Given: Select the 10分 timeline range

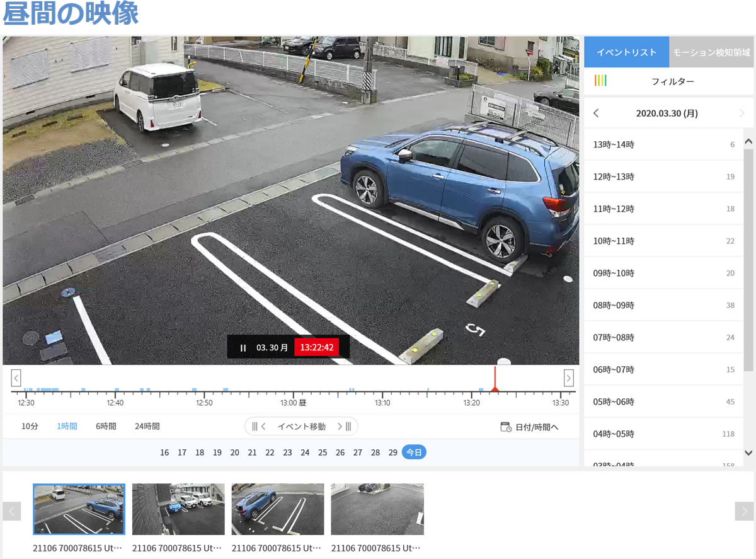Looking at the screenshot, I should pyautogui.click(x=30, y=427).
